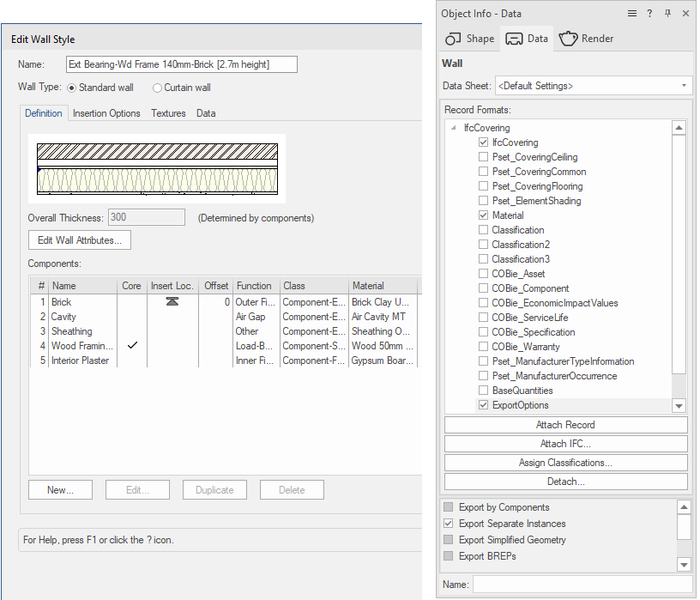
Task: Switch to the Shape tab
Action: tap(469, 39)
